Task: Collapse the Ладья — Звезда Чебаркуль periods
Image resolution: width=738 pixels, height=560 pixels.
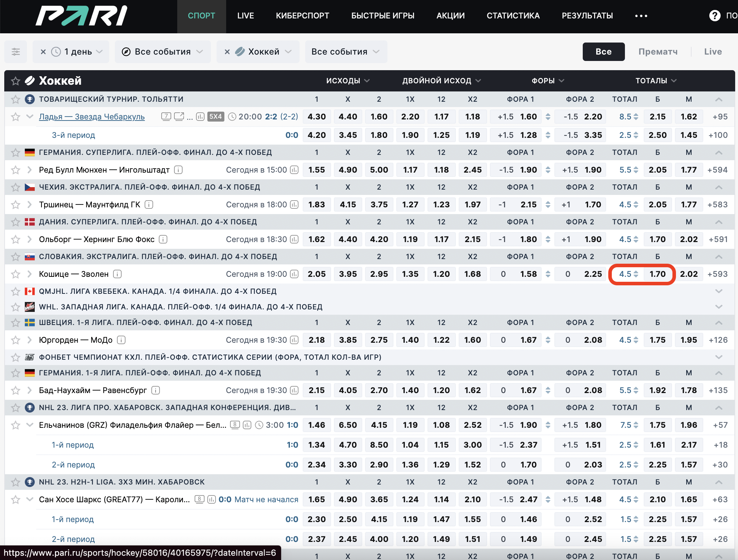Action: (30, 117)
